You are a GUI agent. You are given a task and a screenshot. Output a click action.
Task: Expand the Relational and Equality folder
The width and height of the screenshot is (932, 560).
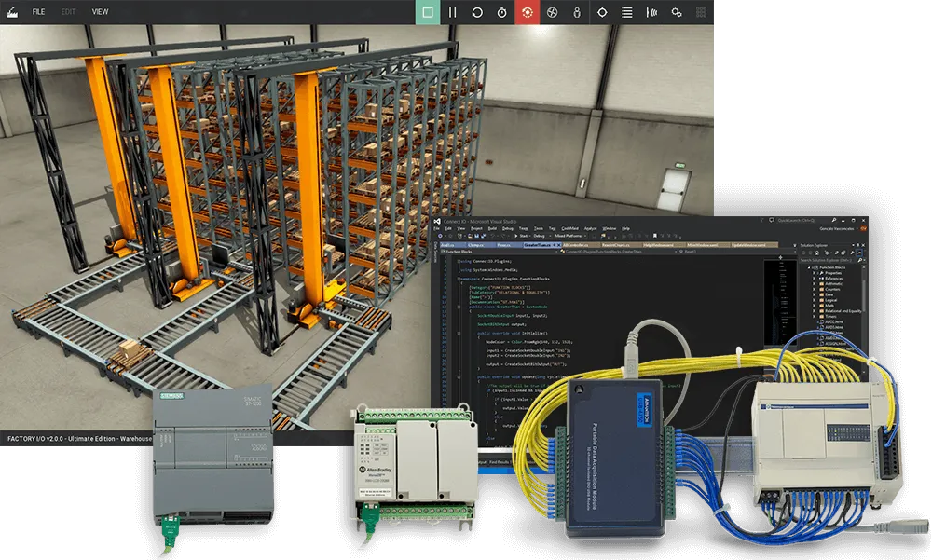814,311
